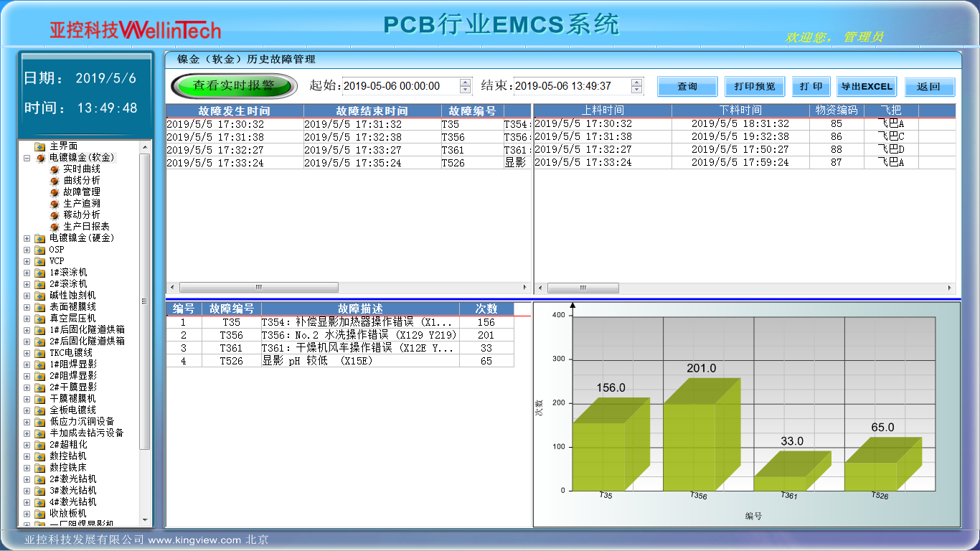This screenshot has width=980, height=551.
Task: Select 真空层压机 in the device tree
Action: 72,319
